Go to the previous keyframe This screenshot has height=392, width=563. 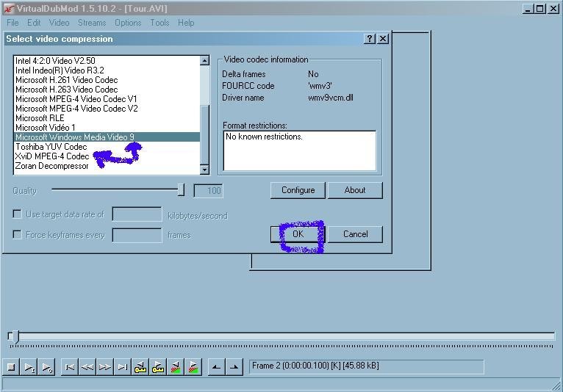click(140, 367)
